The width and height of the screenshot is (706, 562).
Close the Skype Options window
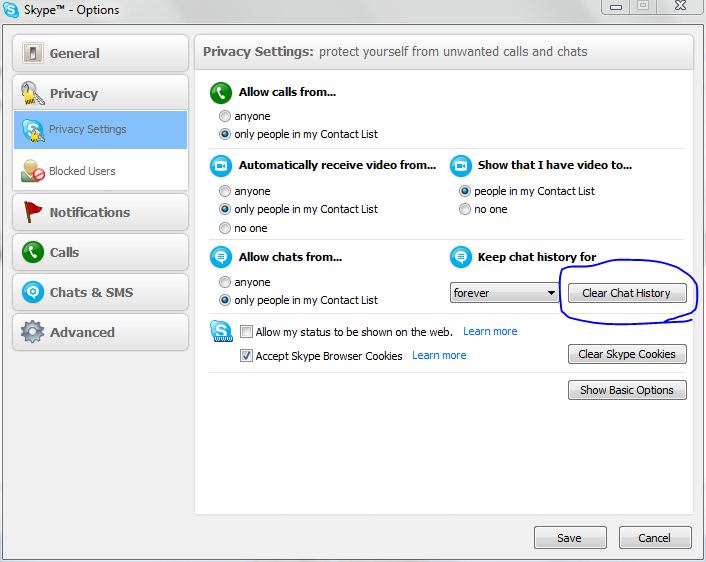click(680, 6)
